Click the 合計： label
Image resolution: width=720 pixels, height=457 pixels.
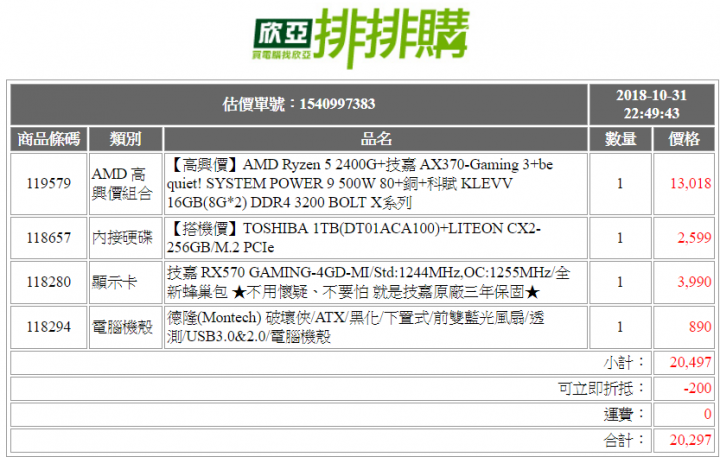624,440
